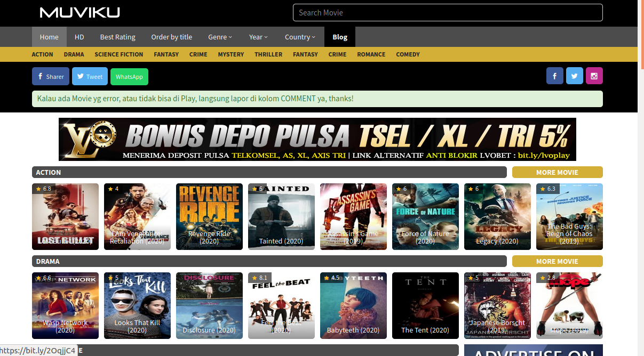Click the Tweet share button
Screen dimensions: 644x356
pyautogui.click(x=90, y=76)
